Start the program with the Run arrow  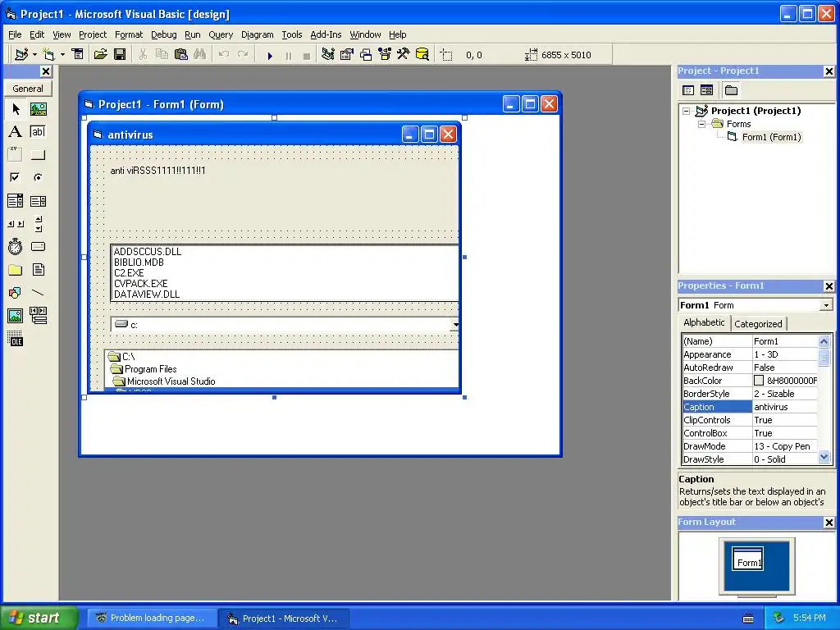click(x=270, y=55)
